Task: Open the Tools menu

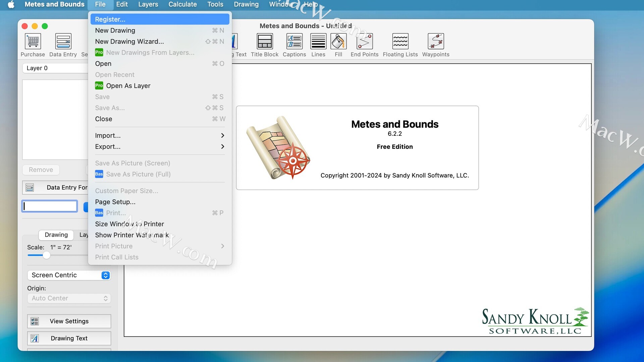Action: [x=215, y=4]
